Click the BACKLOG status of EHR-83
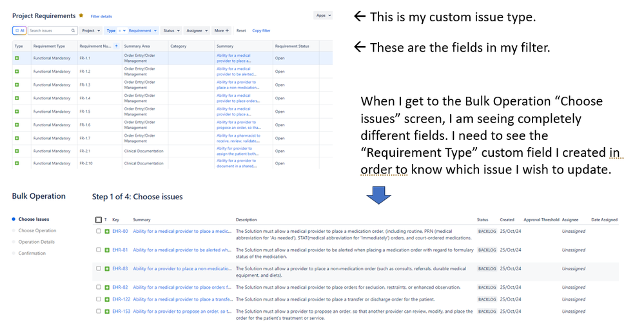644x329 pixels. (x=487, y=268)
